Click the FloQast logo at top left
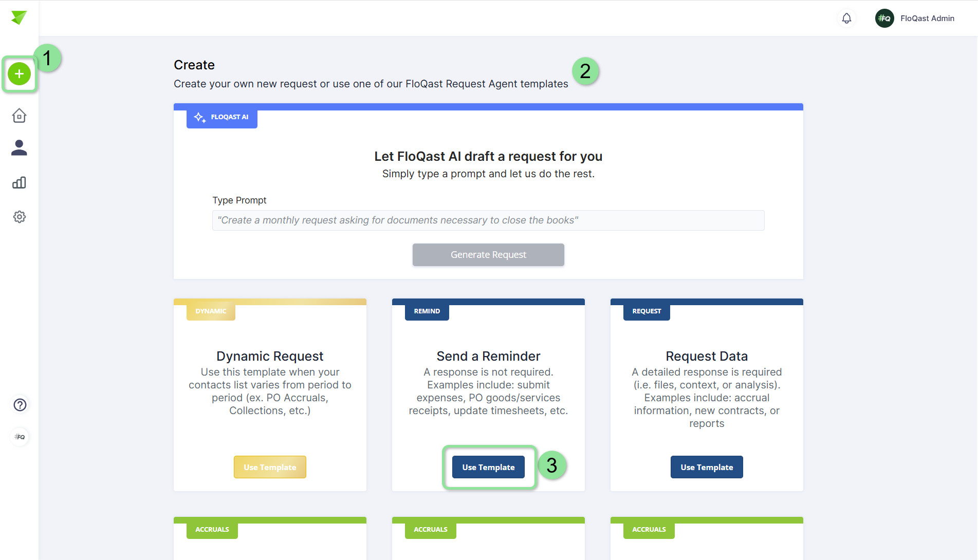This screenshot has width=978, height=560. 19,17
